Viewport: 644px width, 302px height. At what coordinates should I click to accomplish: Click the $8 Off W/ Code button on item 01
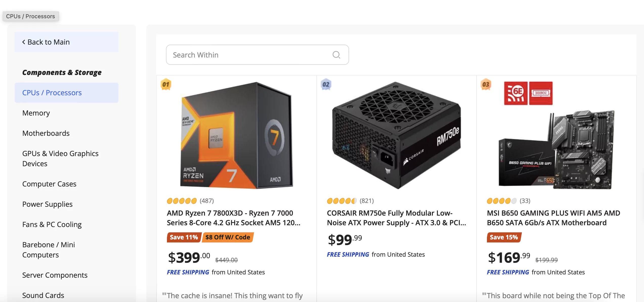point(227,237)
